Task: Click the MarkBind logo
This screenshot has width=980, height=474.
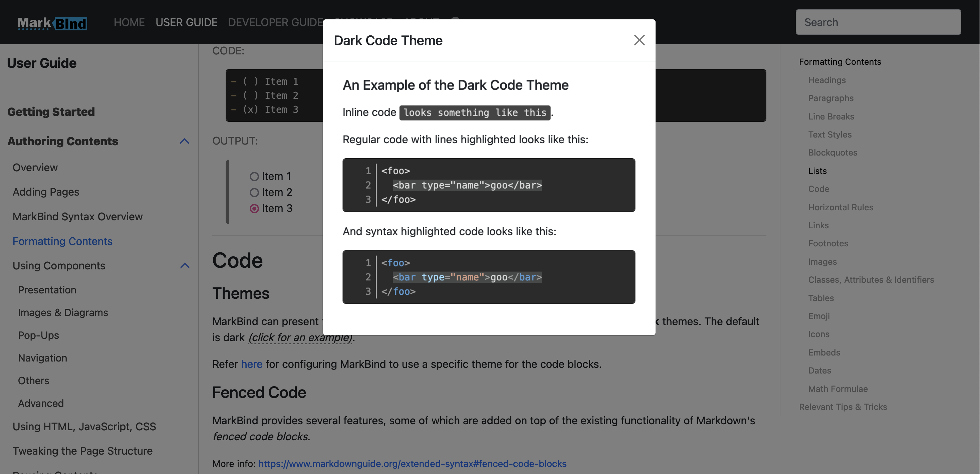Action: pyautogui.click(x=52, y=22)
